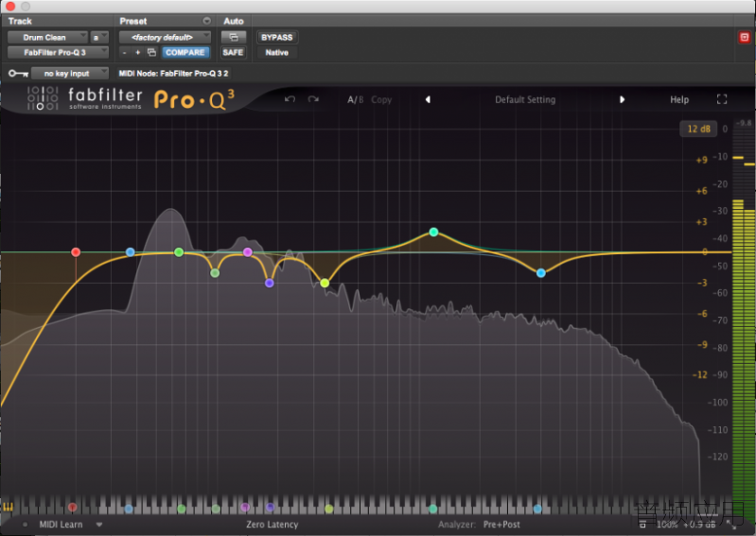This screenshot has height=536, width=756.
Task: Click the next preset plus button
Action: [138, 52]
